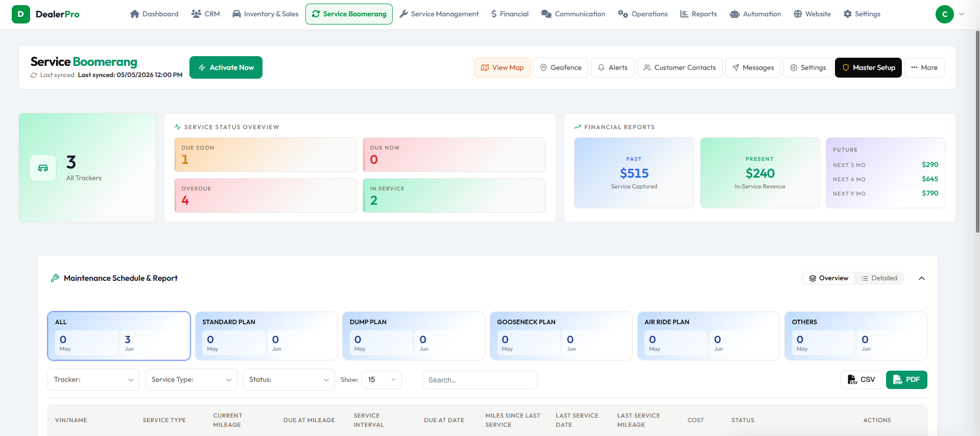This screenshot has height=436, width=980.
Task: Click the Next 3 MO $290 value
Action: tap(930, 164)
